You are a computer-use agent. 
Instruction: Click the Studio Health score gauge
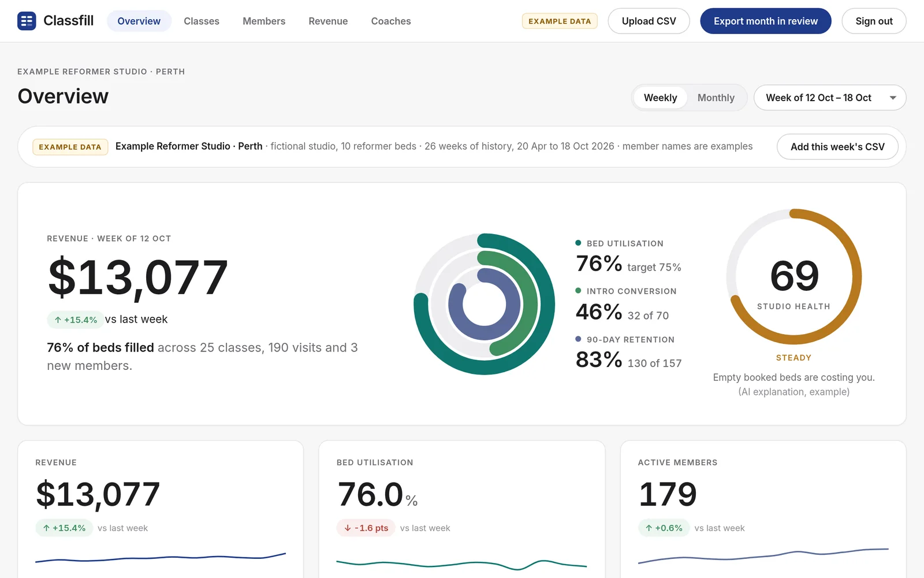pyautogui.click(x=794, y=277)
